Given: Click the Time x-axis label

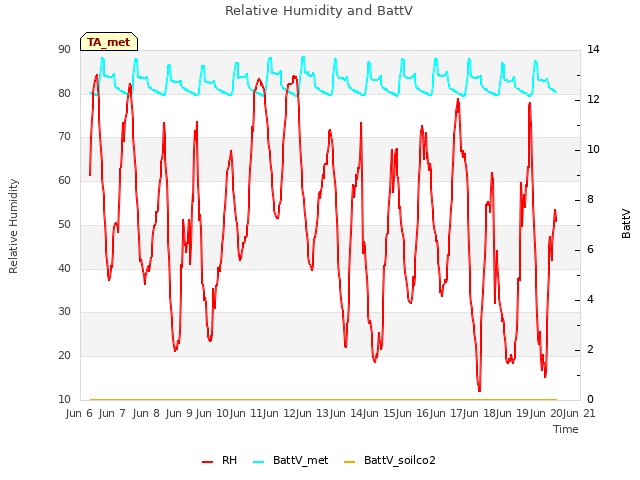Looking at the screenshot, I should pyautogui.click(x=566, y=429).
